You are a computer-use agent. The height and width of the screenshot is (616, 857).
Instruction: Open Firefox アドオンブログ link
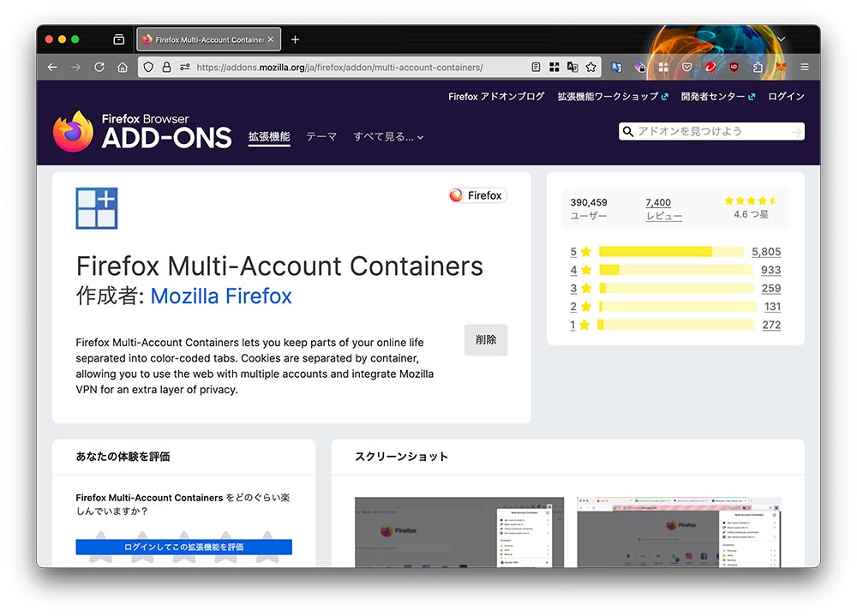point(496,97)
